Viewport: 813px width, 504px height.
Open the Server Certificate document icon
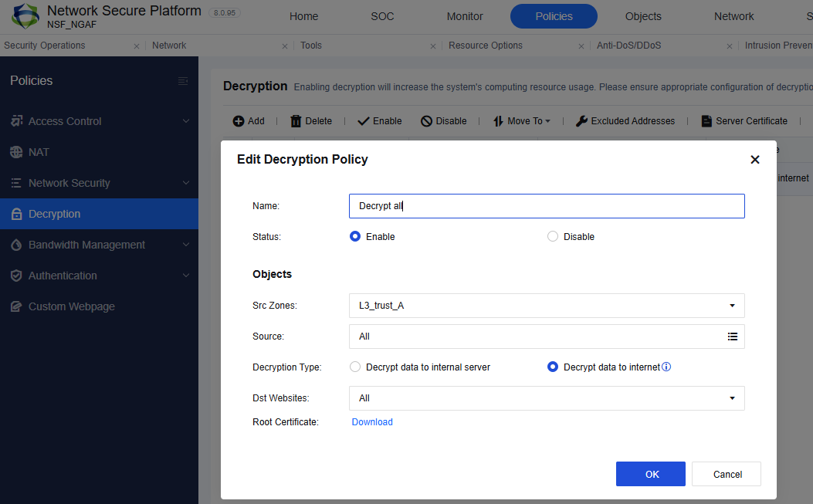point(706,121)
